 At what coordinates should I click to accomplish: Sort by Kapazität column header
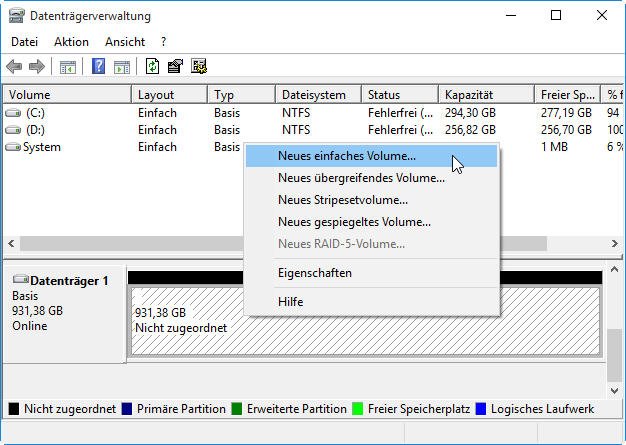(487, 95)
